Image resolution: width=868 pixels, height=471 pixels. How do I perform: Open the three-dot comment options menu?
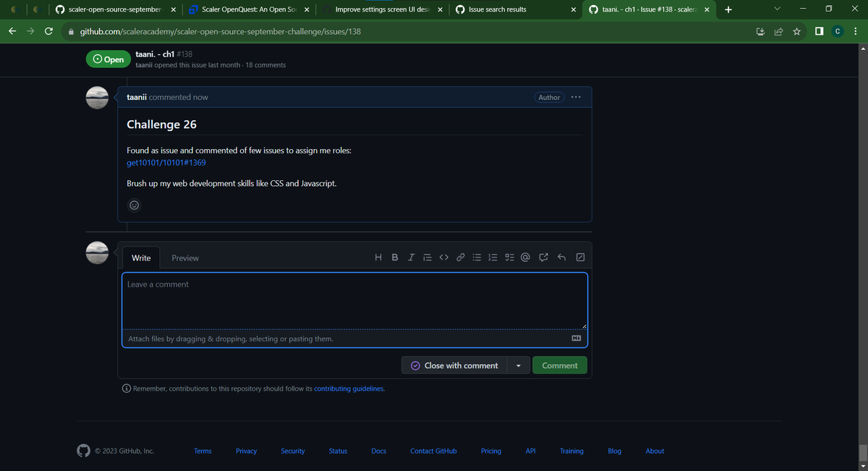[576, 97]
